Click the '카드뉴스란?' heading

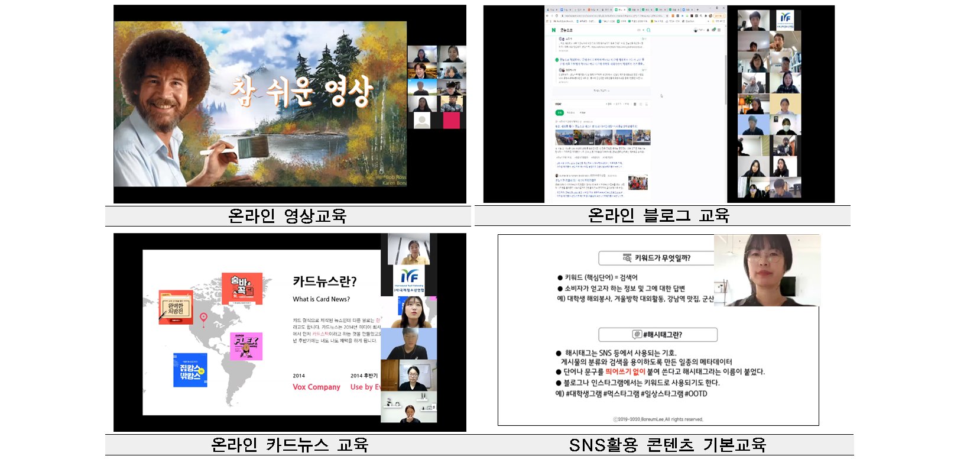pos(324,282)
